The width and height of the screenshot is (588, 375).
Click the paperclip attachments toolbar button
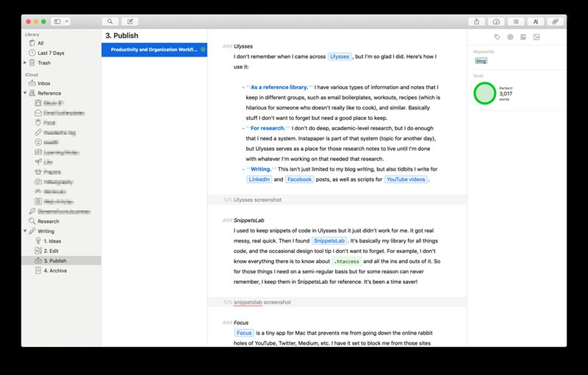(556, 21)
